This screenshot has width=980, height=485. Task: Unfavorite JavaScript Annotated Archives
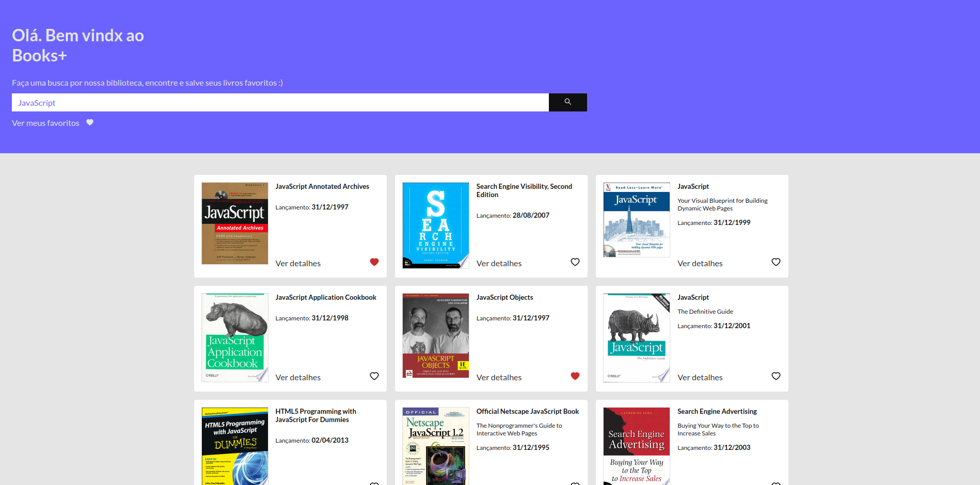pos(374,262)
